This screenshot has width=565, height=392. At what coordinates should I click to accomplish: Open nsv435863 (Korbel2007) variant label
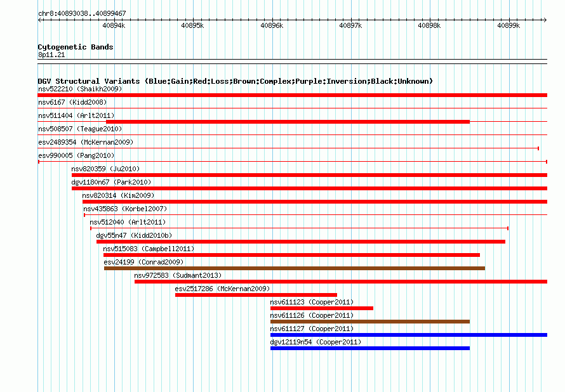click(x=125, y=209)
